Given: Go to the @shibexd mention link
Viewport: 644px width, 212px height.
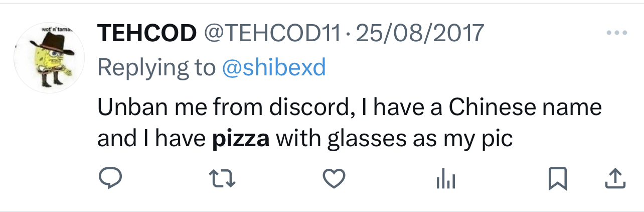Looking at the screenshot, I should (273, 67).
